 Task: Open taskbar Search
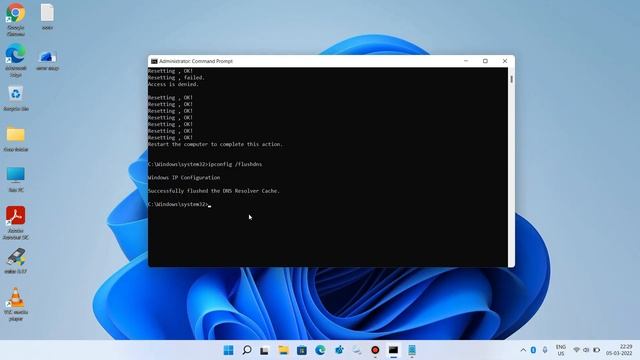[247, 350]
